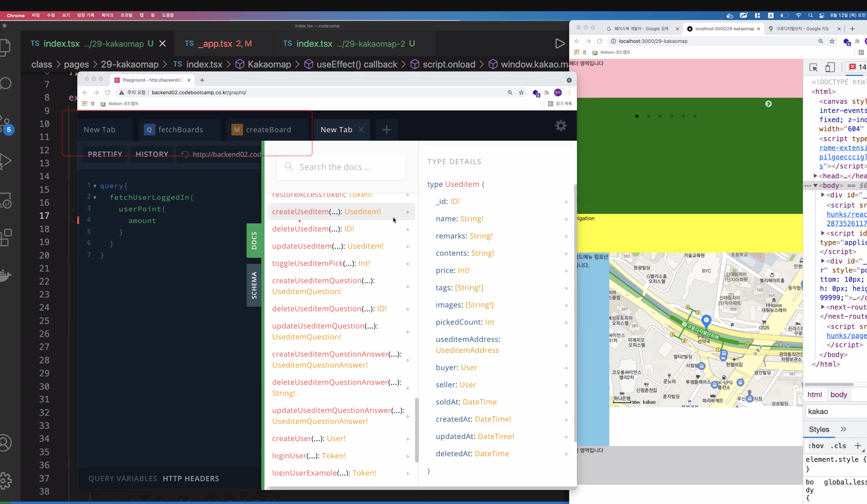Toggle the DevTools device toolbar icon
This screenshot has width=867, height=504.
pyautogui.click(x=830, y=68)
